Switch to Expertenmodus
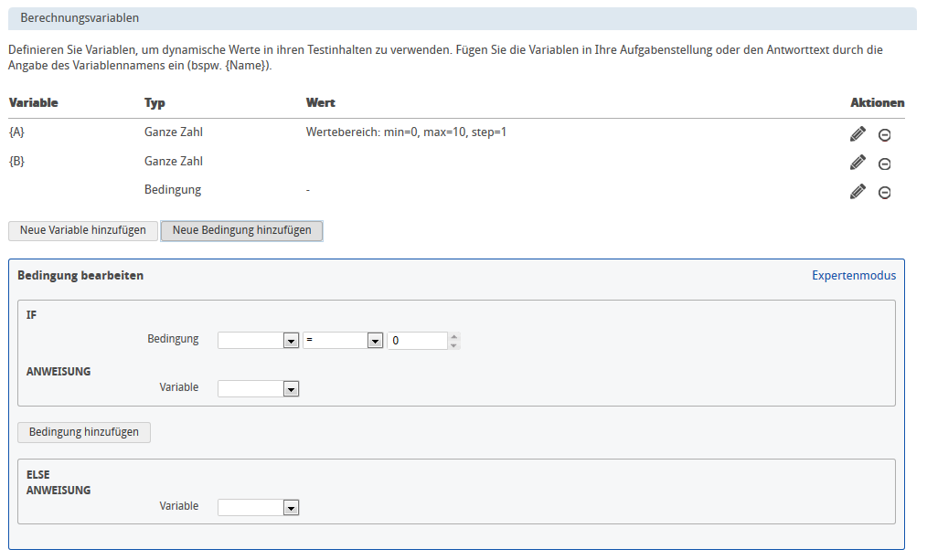Screen dimensions: 927x560 pyautogui.click(x=853, y=275)
